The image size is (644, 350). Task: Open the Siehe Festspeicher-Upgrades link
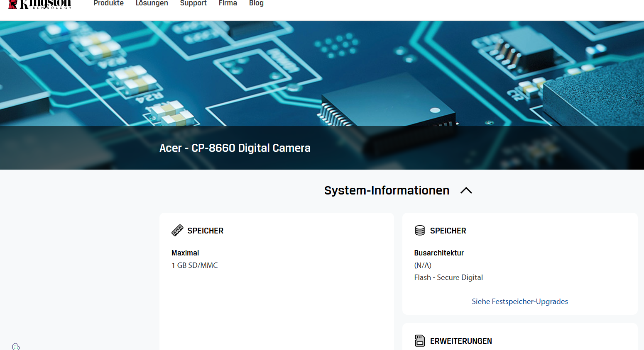pyautogui.click(x=520, y=301)
